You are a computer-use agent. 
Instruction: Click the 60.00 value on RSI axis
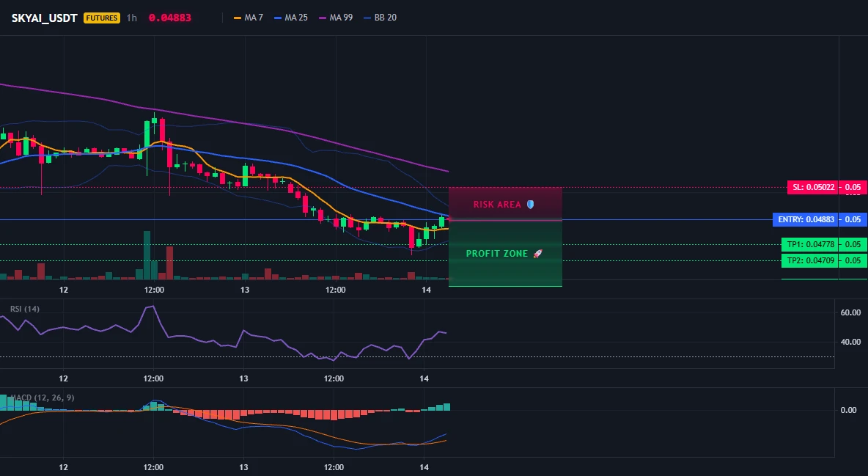coord(850,312)
